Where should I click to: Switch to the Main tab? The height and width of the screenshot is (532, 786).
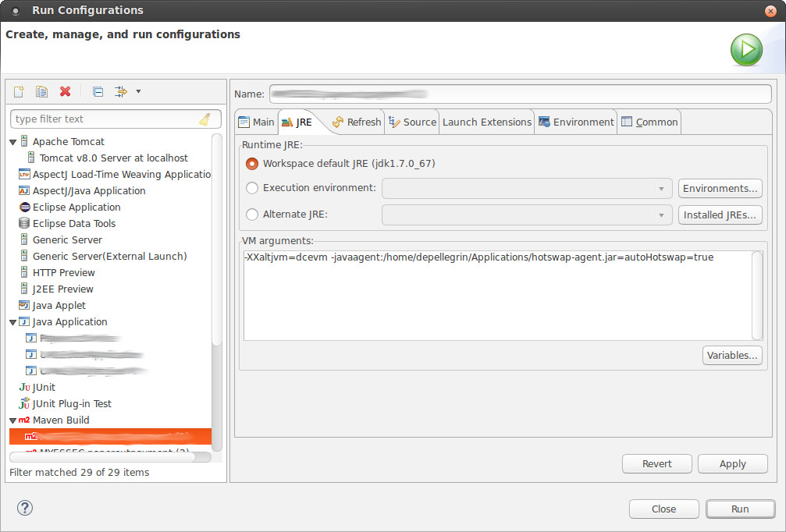(257, 122)
